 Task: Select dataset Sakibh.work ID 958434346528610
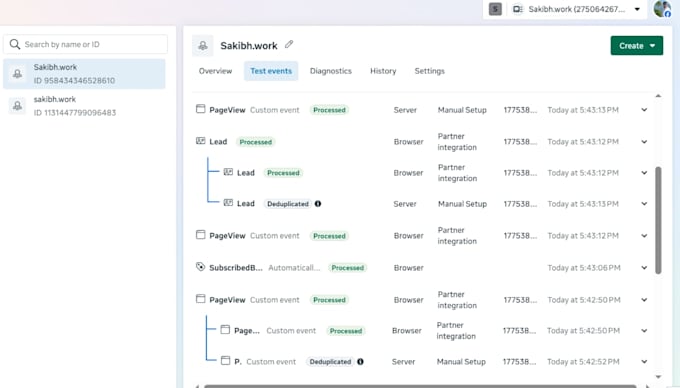(85, 74)
